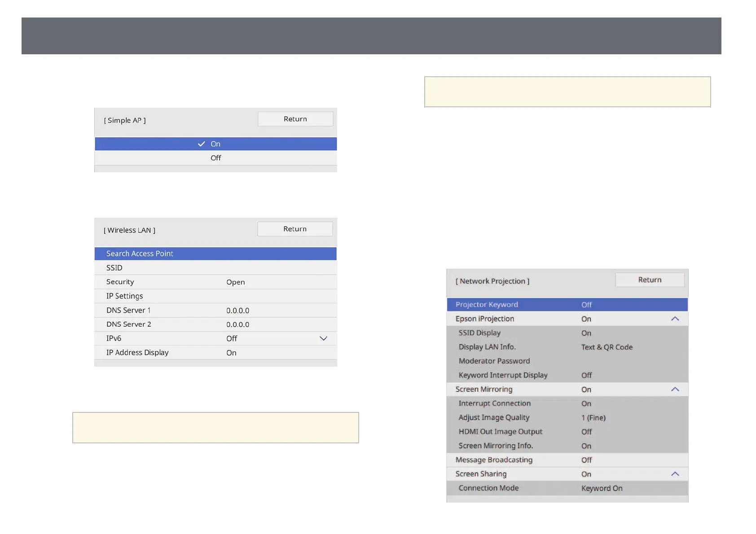Toggle the Message Broadcasting setting
Screen dimensions: 756x534
coord(567,460)
